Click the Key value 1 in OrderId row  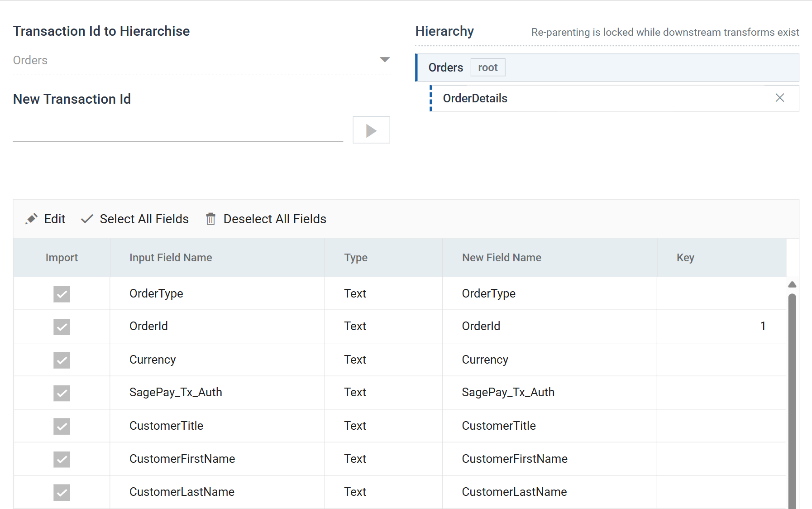763,326
